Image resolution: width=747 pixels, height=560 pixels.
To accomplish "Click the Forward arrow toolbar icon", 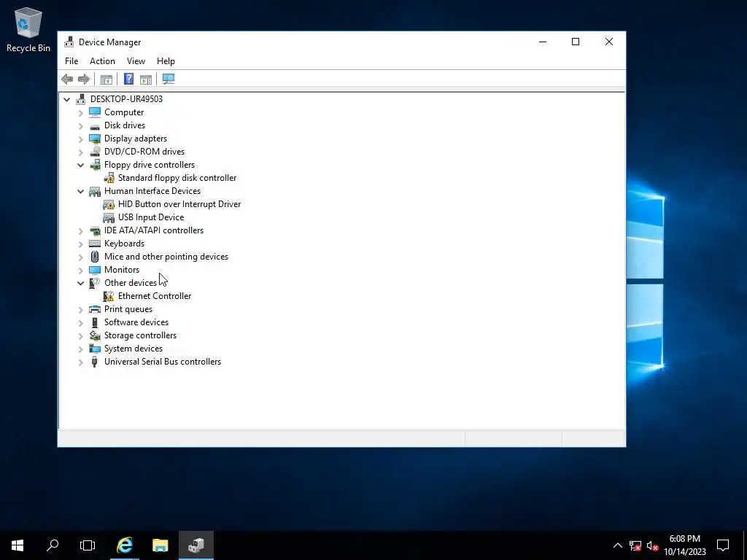I will click(83, 79).
